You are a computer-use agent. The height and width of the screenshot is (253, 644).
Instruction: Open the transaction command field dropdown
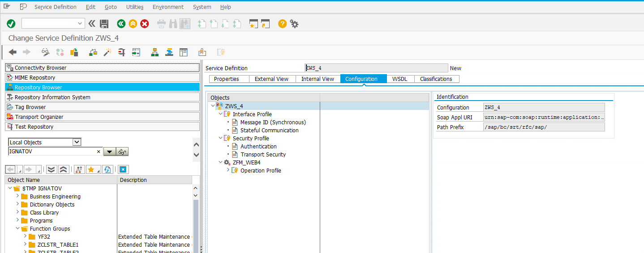[81, 24]
